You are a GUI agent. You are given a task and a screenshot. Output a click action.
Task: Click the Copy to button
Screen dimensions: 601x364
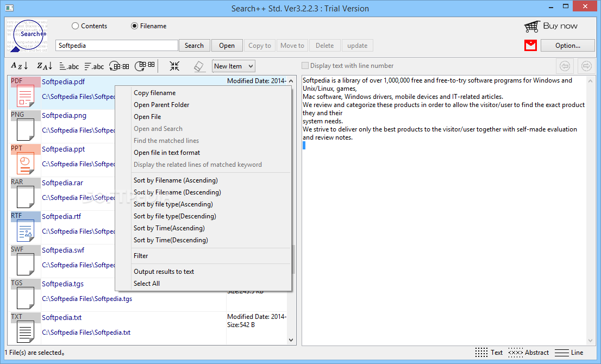(x=260, y=46)
